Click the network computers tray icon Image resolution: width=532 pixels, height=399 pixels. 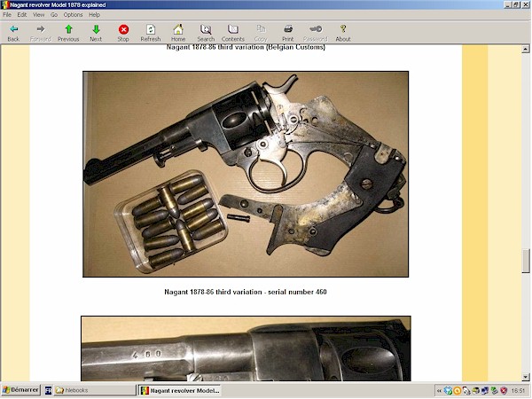485,391
